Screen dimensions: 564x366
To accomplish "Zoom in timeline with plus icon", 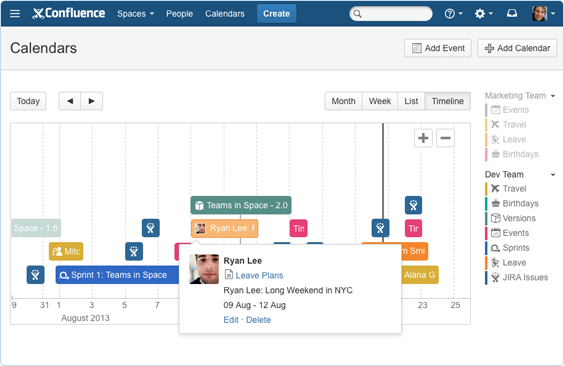I will point(423,138).
